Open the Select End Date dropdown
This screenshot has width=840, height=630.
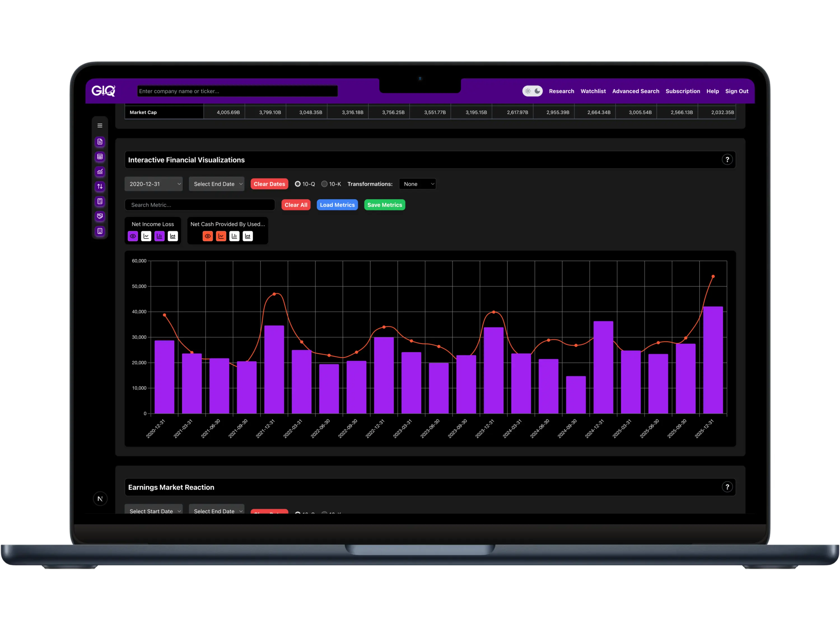click(216, 184)
